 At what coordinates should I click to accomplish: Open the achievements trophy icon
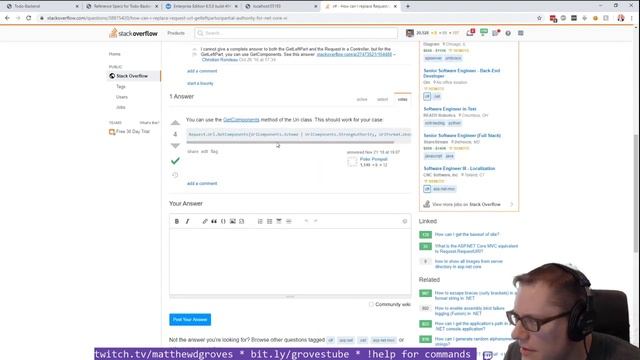tap(484, 33)
